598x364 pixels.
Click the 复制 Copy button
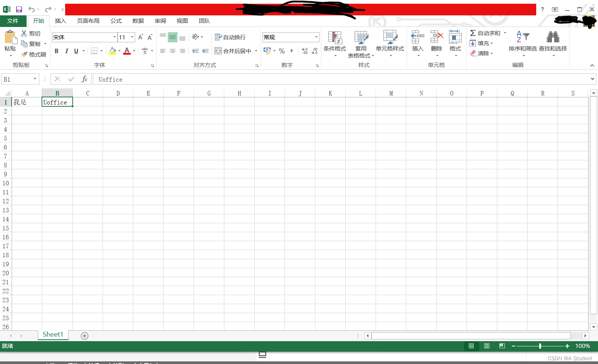31,44
